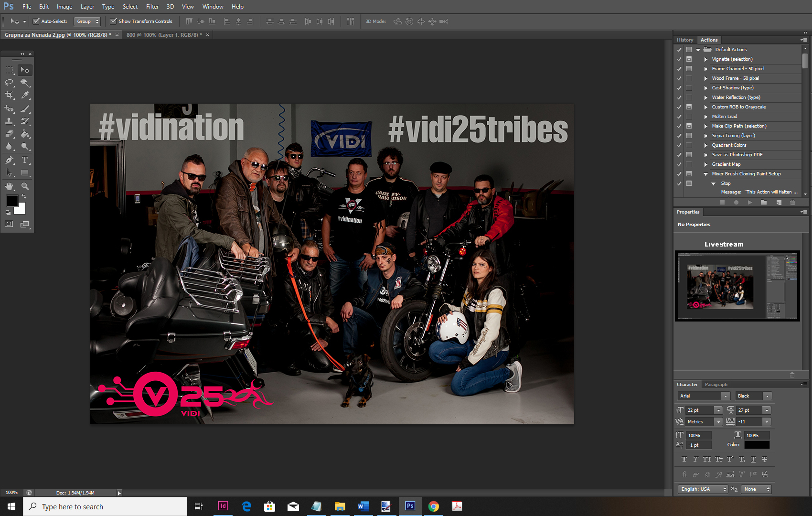Toggle the Sepia Toning action checkmark
This screenshot has width=812, height=516.
click(679, 136)
